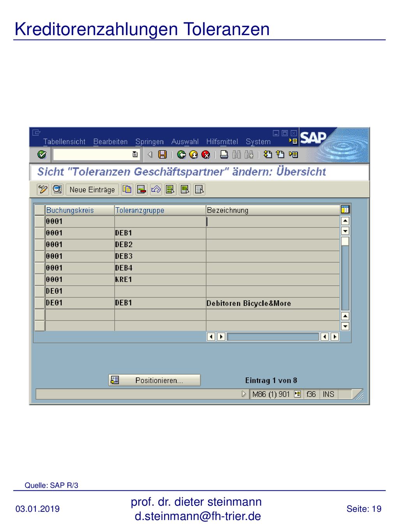Click the Find next binoculars icon
Image resolution: width=399 pixels, height=532 pixels.
click(249, 155)
